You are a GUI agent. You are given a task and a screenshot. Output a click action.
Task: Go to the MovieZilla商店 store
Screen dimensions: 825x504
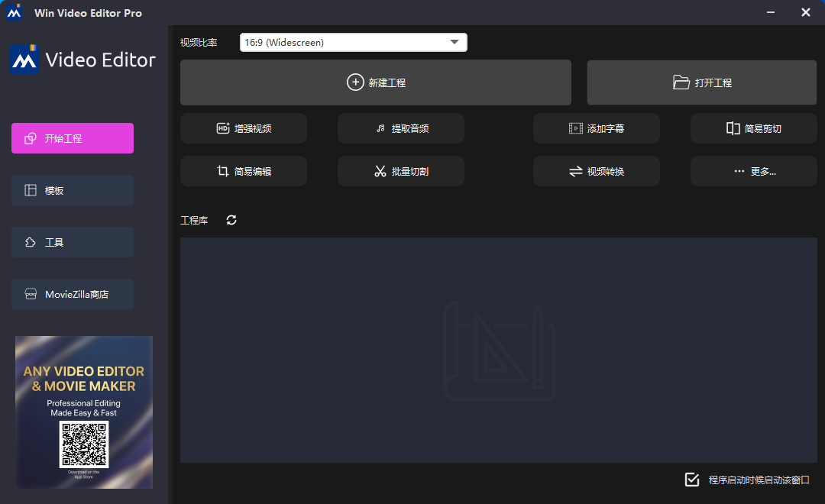pyautogui.click(x=72, y=294)
